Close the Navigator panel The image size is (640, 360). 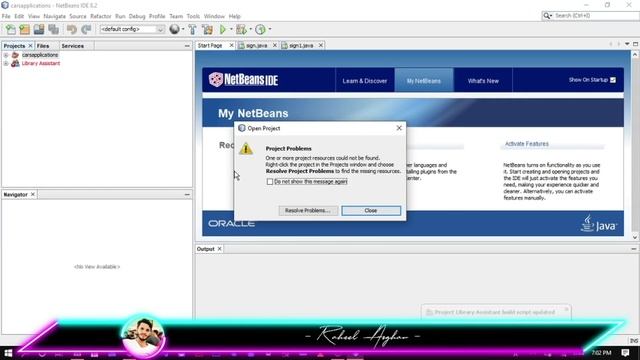click(33, 195)
